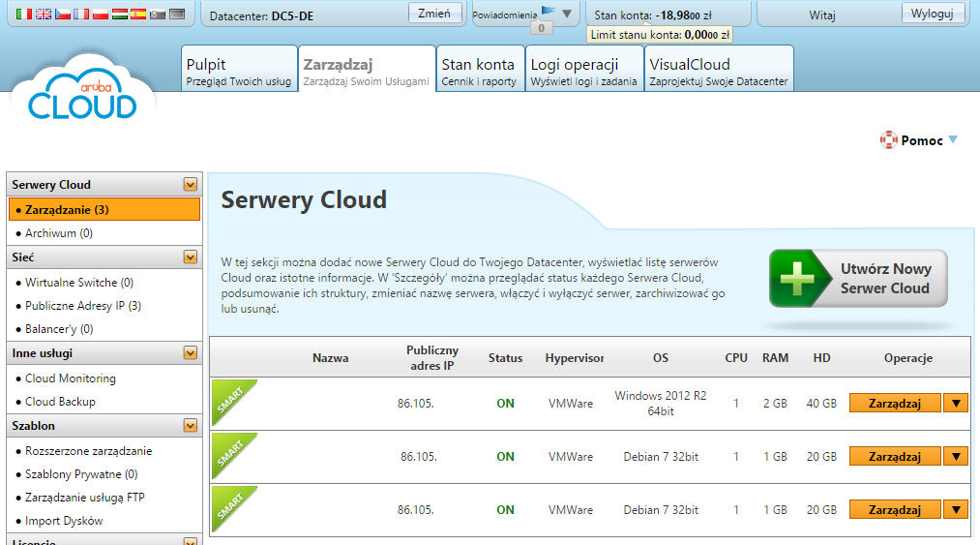Switch language with the Czech flag
980x545 pixels.
63,14
